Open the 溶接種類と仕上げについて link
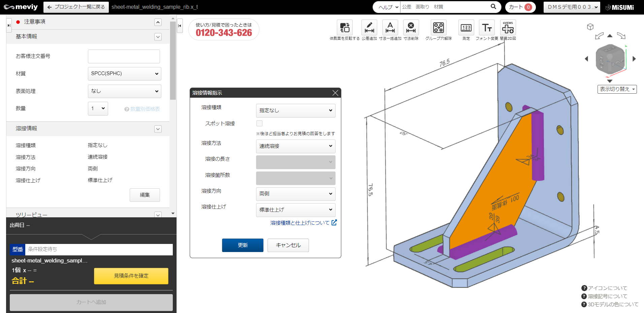Image resolution: width=644 pixels, height=313 pixels. (300, 223)
